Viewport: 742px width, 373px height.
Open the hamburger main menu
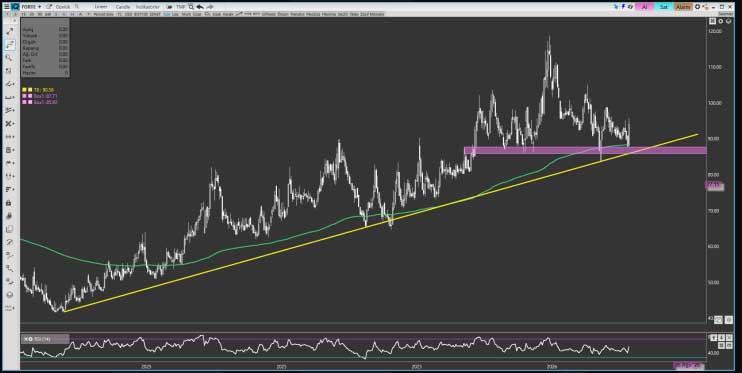[x=6, y=7]
